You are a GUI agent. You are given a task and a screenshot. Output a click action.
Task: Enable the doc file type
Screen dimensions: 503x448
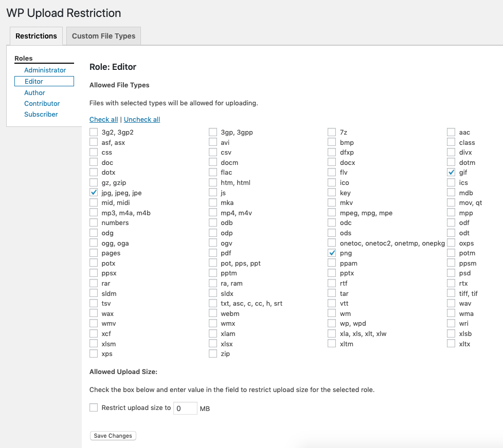pyautogui.click(x=94, y=162)
